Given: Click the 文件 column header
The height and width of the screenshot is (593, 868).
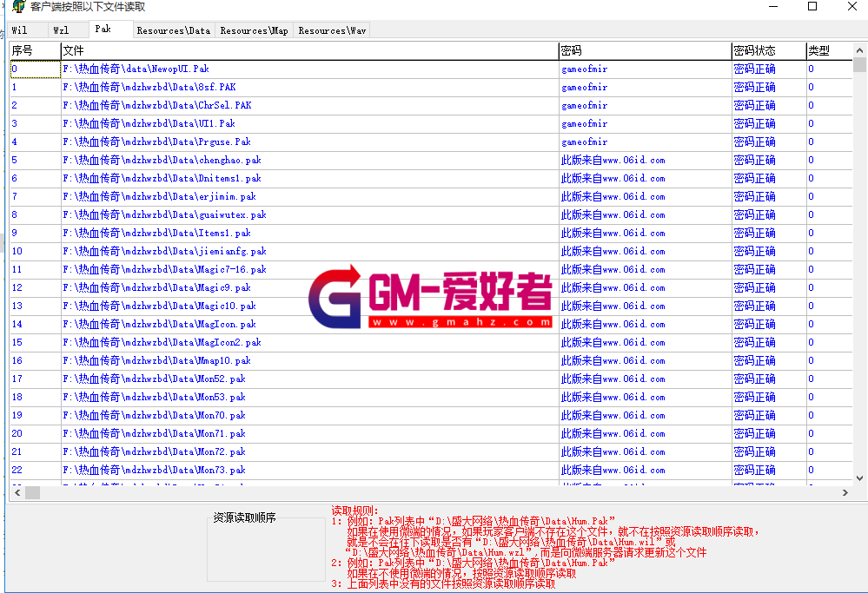Looking at the screenshot, I should pyautogui.click(x=309, y=51).
